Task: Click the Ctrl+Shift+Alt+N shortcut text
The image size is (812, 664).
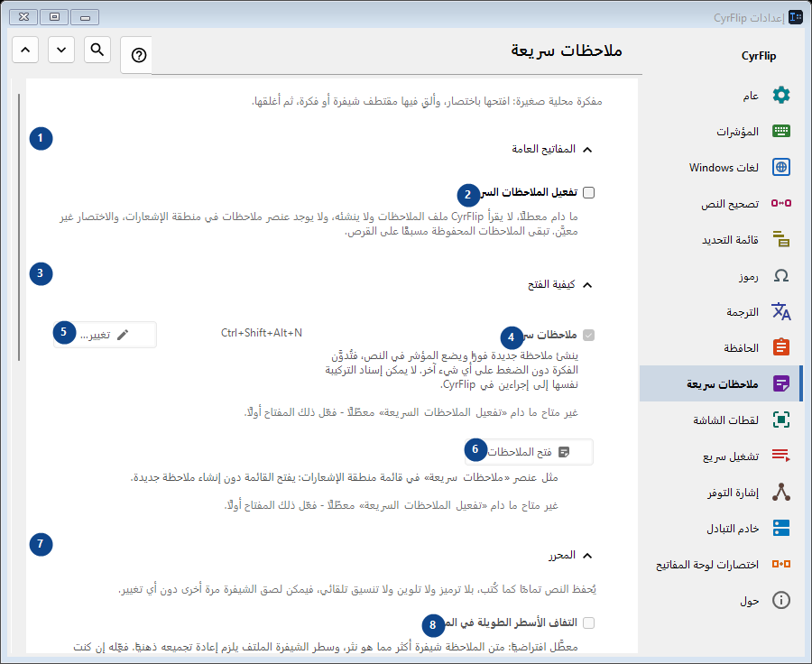Action: click(x=262, y=333)
